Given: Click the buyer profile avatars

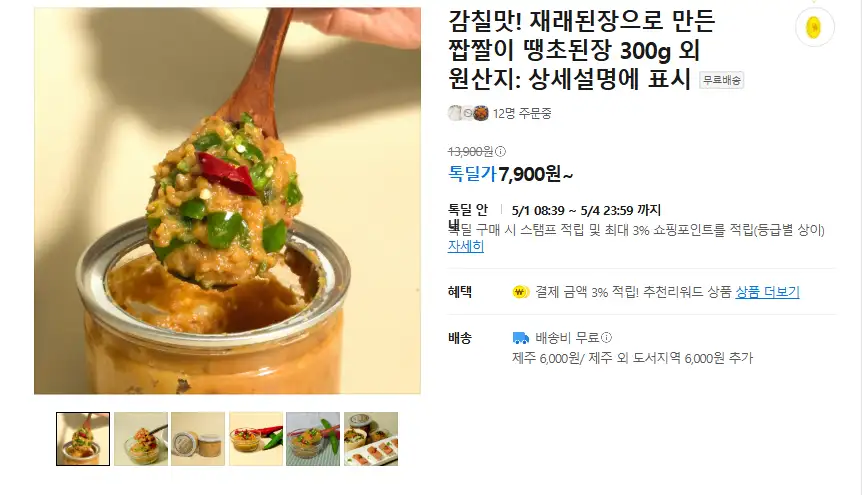Looking at the screenshot, I should (468, 113).
